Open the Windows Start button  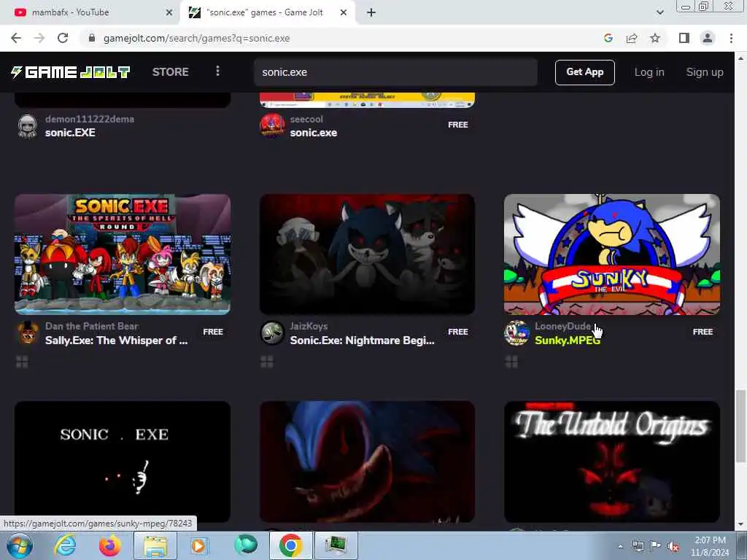pyautogui.click(x=19, y=545)
